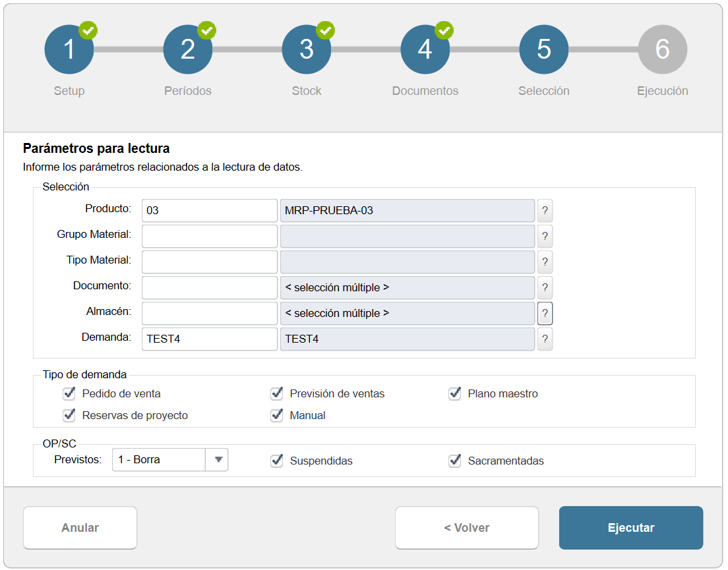Uncheck the Pedido de venta checkbox
This screenshot has width=728, height=570.
[x=69, y=393]
